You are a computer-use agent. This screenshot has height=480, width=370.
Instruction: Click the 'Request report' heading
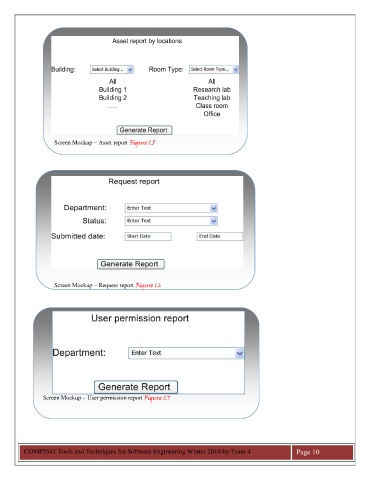[x=134, y=182]
